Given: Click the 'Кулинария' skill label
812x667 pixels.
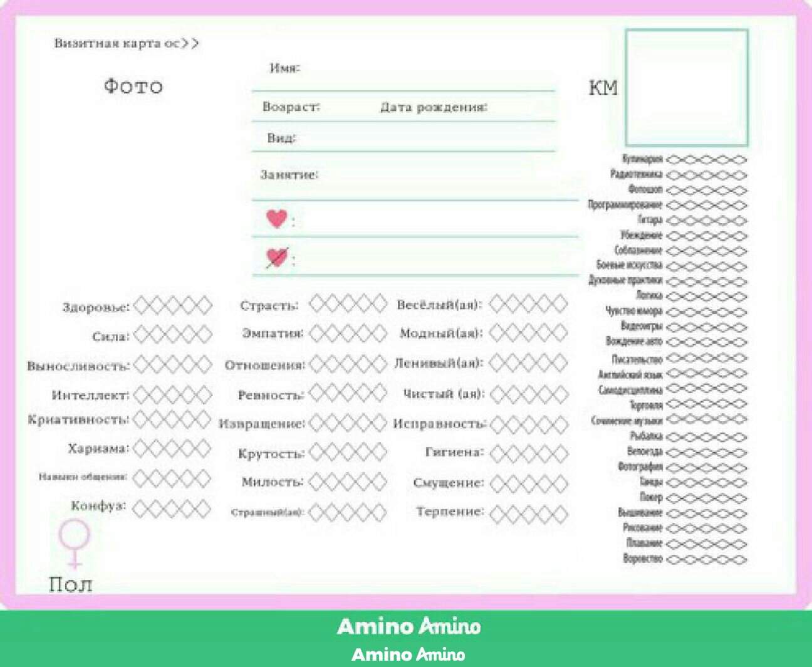Looking at the screenshot, I should coord(642,159).
